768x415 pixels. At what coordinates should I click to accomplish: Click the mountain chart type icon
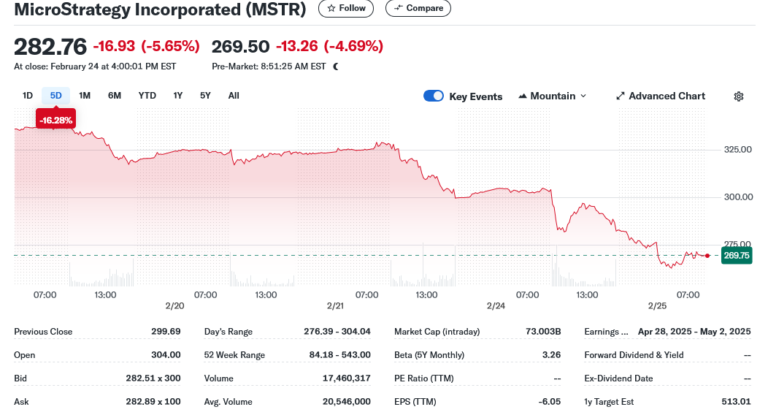[522, 96]
